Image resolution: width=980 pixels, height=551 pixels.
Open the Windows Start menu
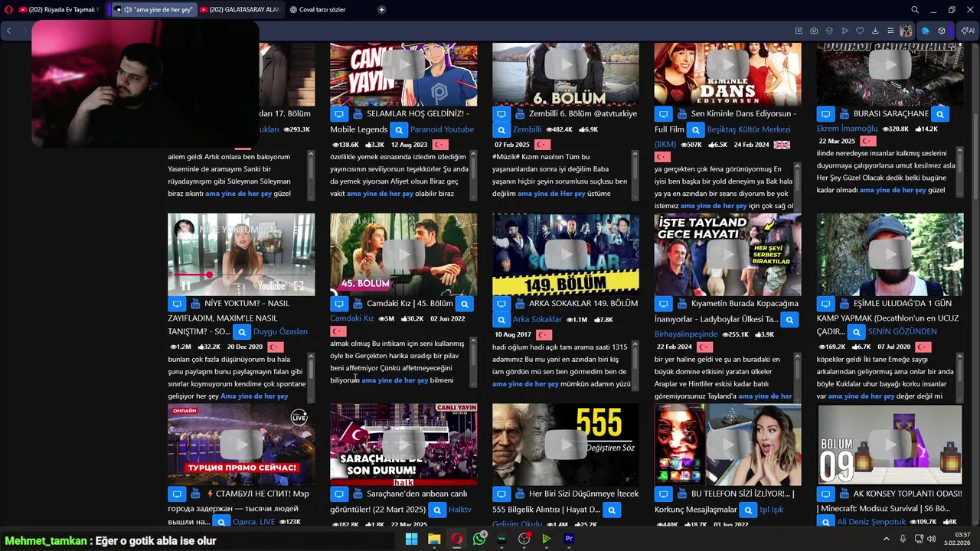point(411,539)
